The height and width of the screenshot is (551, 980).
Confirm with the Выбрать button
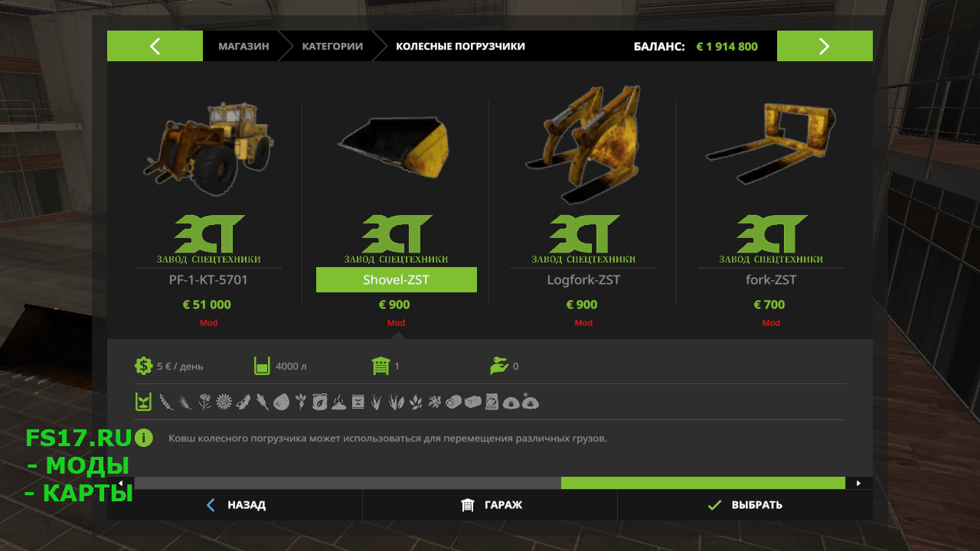coord(745,505)
